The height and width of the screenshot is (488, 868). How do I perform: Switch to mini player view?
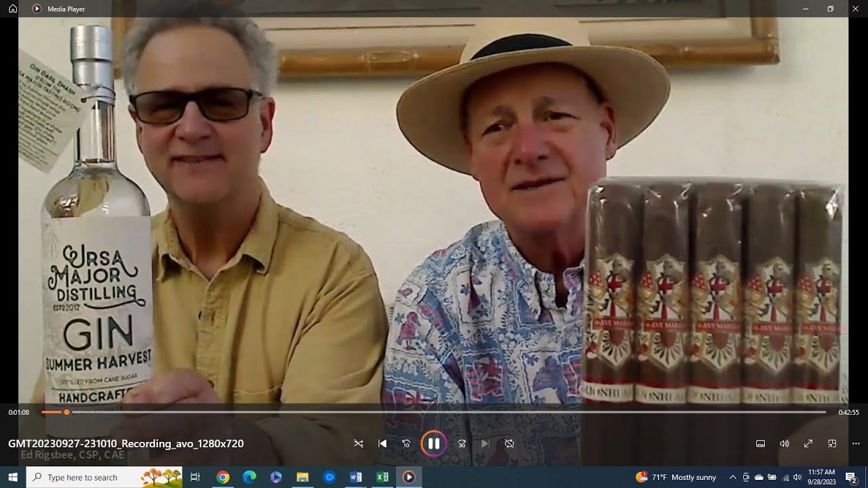(832, 444)
